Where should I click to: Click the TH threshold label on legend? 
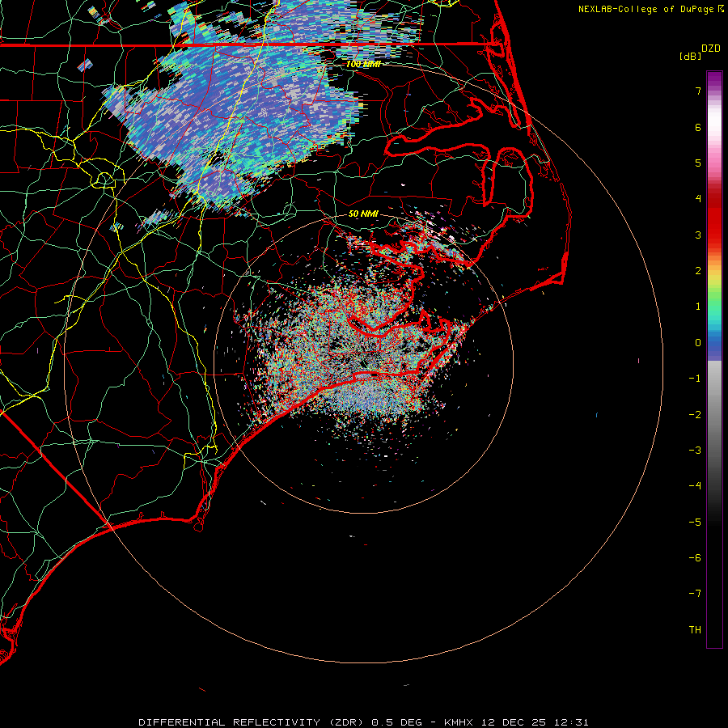pos(695,630)
